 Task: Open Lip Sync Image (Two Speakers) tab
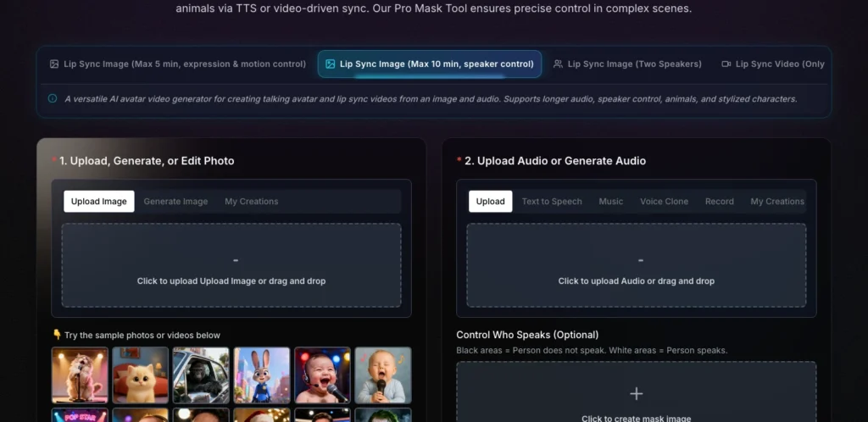tap(628, 64)
